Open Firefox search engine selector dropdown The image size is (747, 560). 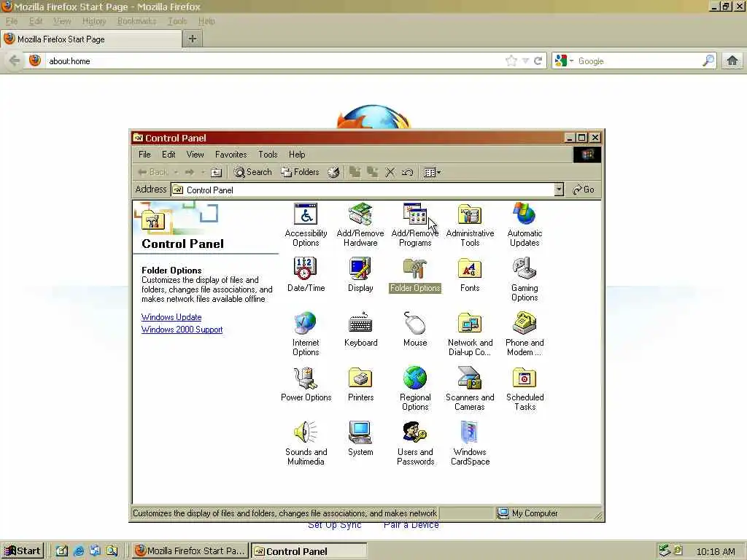[x=565, y=61]
